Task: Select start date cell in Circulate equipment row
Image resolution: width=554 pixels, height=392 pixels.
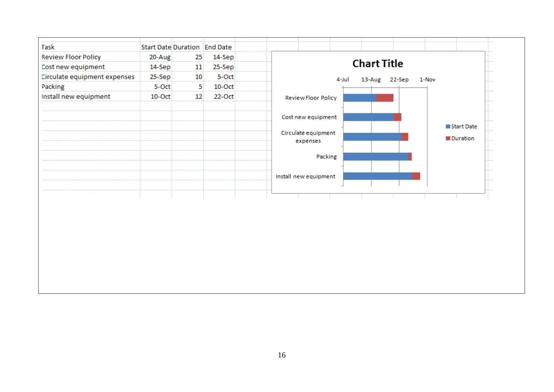Action: pyautogui.click(x=156, y=77)
